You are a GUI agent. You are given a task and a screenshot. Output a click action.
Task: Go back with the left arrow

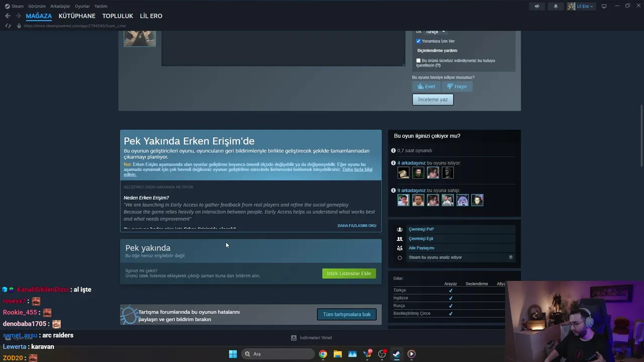click(x=8, y=16)
